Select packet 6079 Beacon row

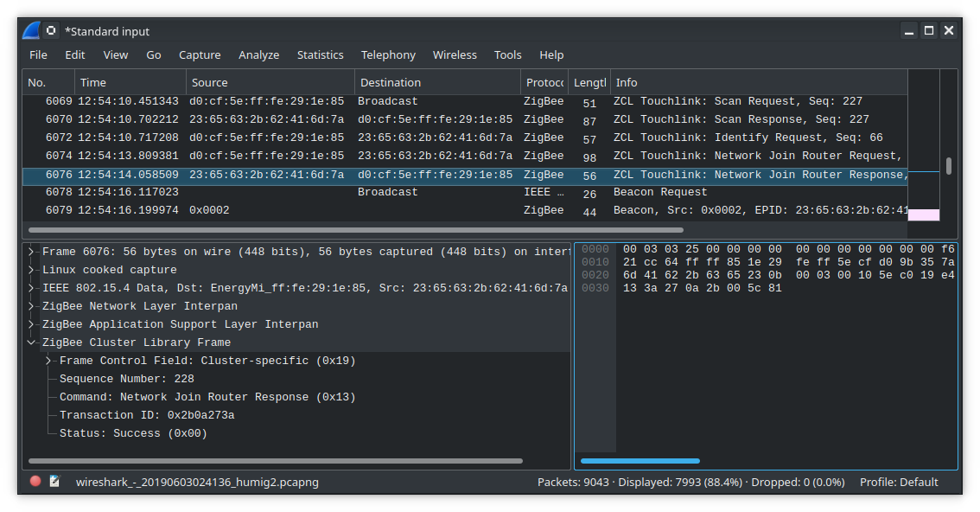click(465, 210)
